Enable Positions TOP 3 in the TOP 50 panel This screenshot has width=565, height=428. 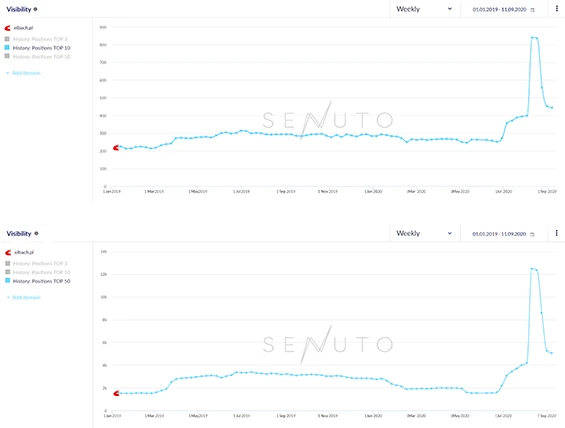point(7,263)
